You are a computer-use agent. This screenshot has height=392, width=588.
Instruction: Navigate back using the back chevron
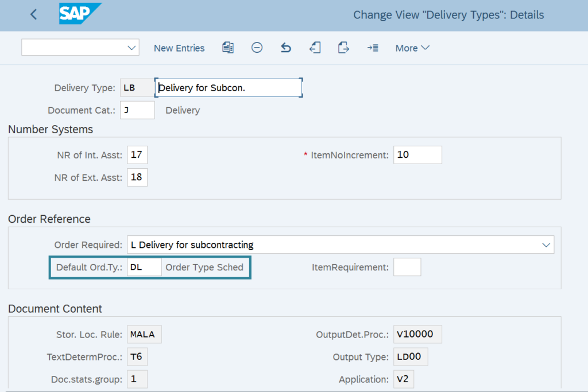tap(33, 14)
